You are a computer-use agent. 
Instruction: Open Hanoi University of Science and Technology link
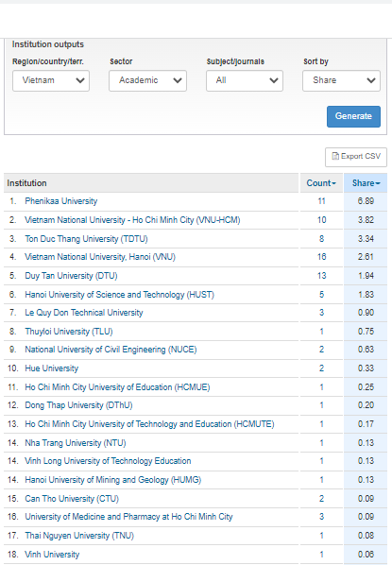[119, 295]
